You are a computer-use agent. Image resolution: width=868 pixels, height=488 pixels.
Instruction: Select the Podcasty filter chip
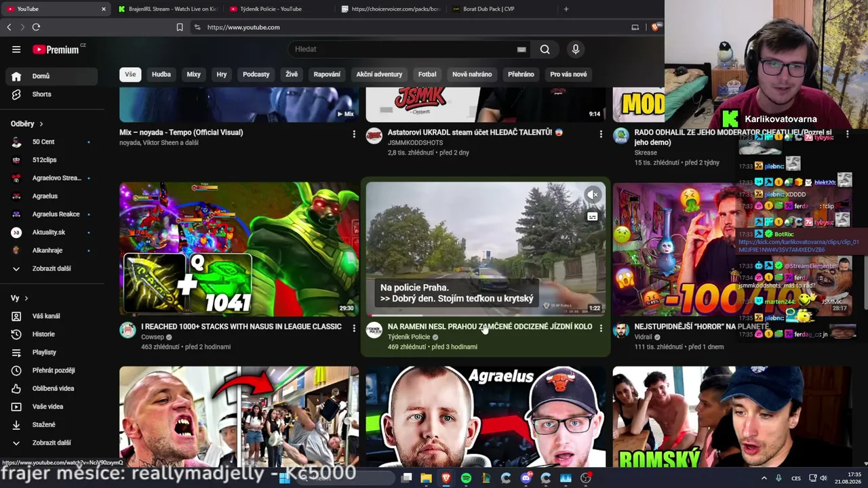coord(256,75)
